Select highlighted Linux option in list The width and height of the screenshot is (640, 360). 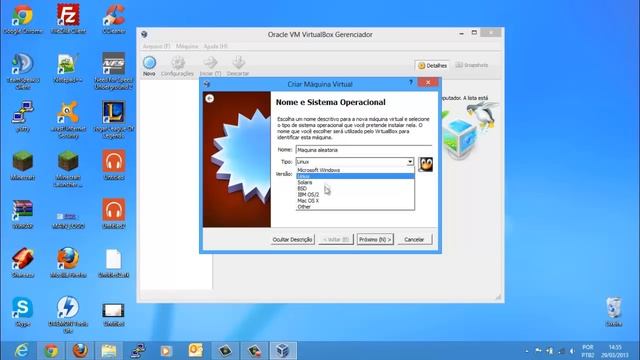(355, 176)
